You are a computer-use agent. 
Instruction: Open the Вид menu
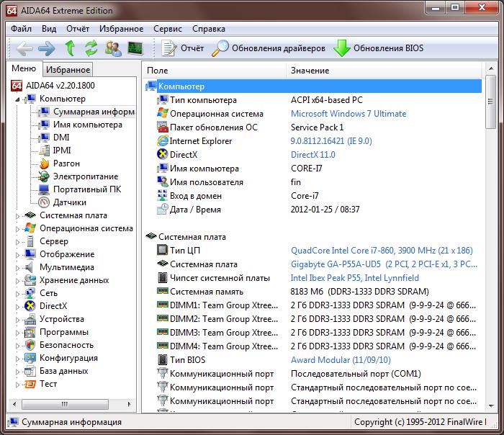(49, 29)
